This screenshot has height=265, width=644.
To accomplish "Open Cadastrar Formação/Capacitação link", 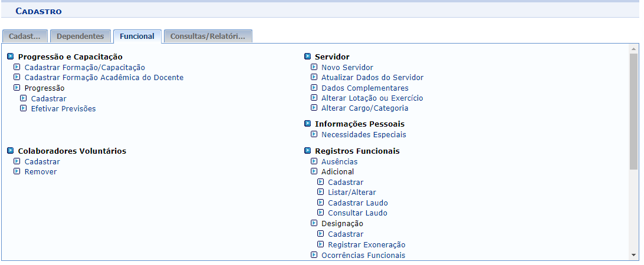I will click(x=84, y=68).
